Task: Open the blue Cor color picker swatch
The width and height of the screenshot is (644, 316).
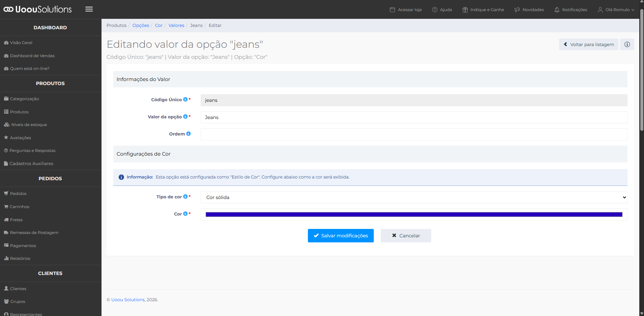Action: (x=414, y=214)
